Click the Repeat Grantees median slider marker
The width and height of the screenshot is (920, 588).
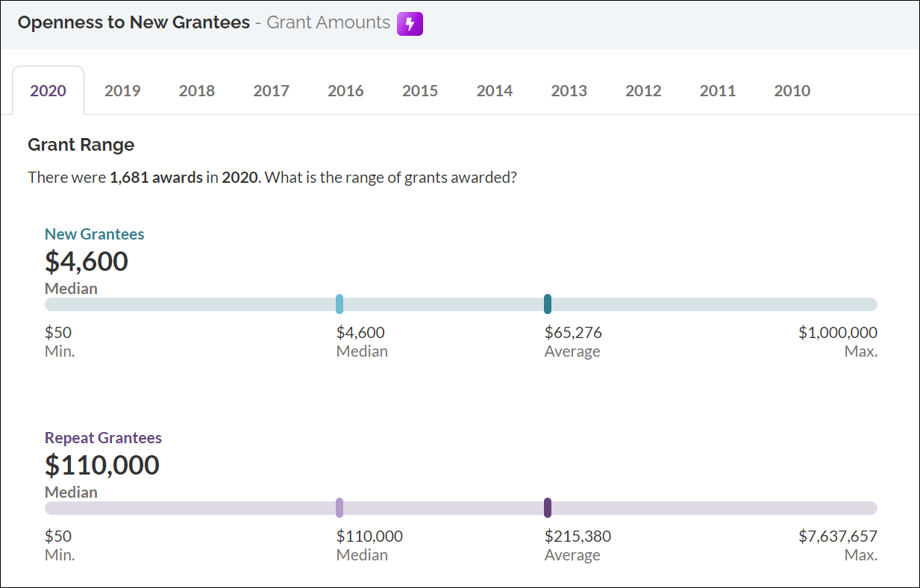pos(340,507)
